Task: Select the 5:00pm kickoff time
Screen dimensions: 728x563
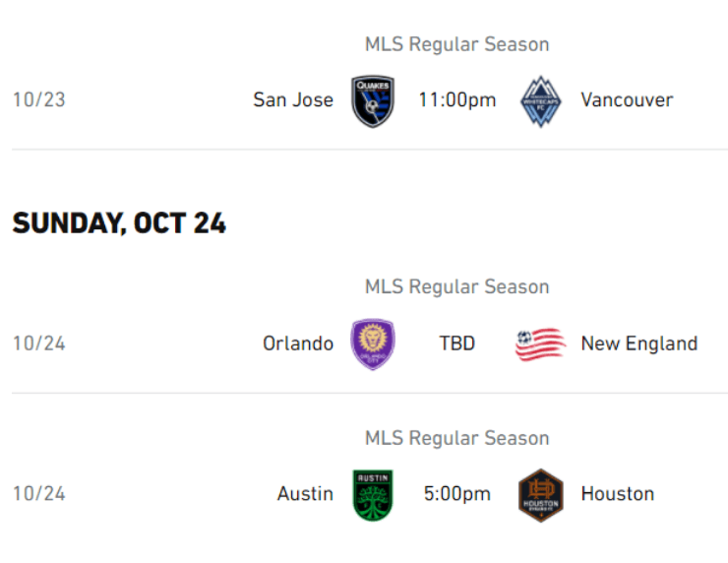Action: pyautogui.click(x=456, y=494)
